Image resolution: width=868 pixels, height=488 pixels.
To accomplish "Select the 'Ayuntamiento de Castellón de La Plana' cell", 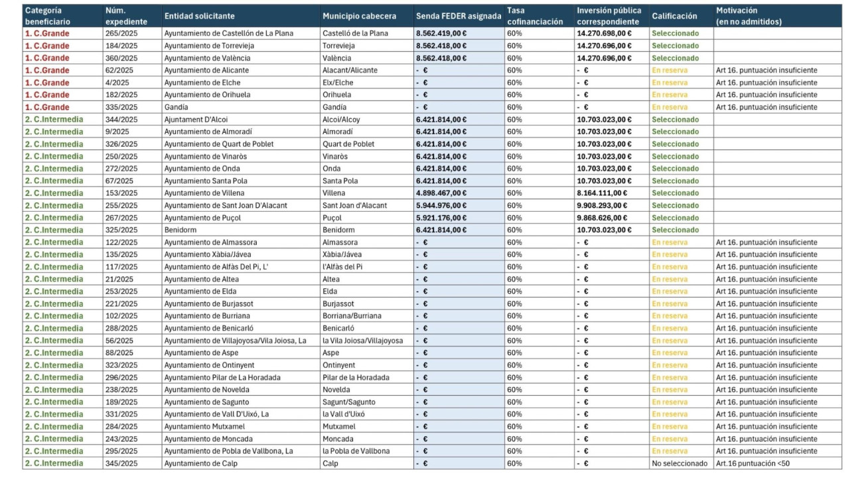I will [x=229, y=33].
